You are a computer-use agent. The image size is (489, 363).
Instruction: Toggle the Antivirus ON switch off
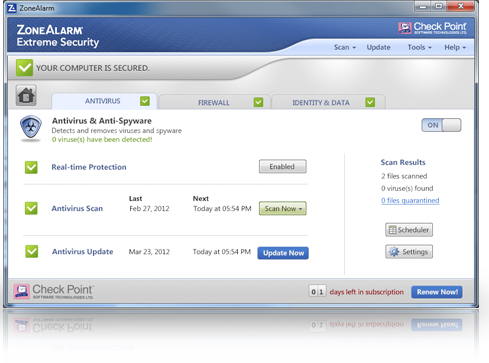pyautogui.click(x=441, y=125)
